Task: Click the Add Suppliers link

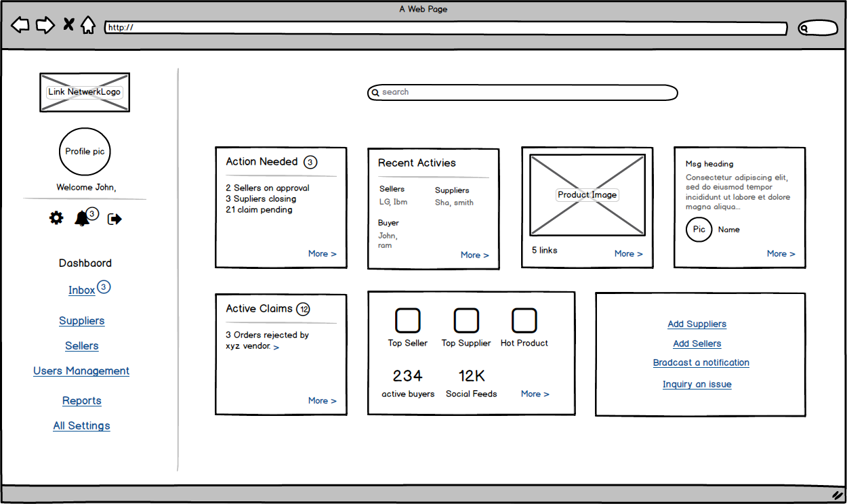Action: click(x=697, y=324)
